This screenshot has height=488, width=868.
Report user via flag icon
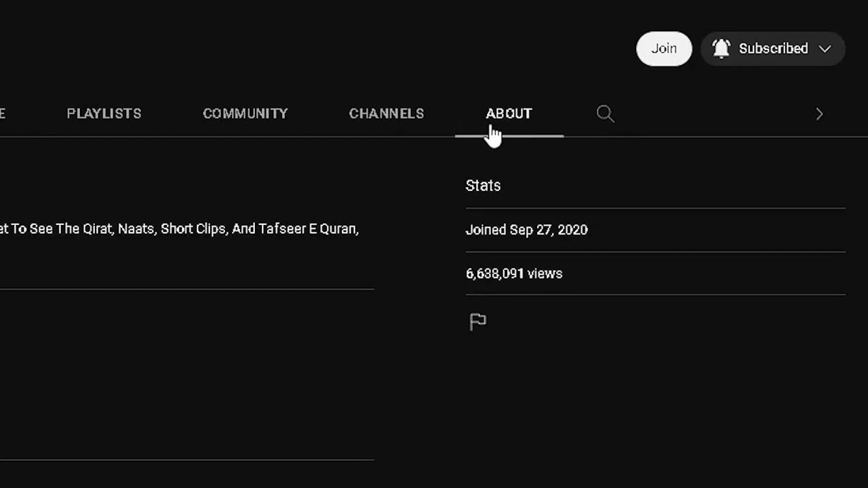[478, 322]
